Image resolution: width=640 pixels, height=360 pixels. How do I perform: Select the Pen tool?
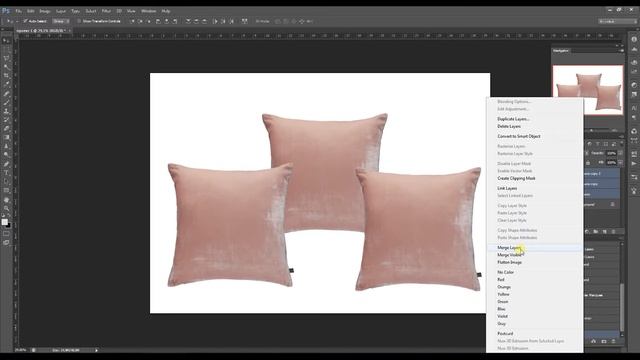pyautogui.click(x=6, y=164)
